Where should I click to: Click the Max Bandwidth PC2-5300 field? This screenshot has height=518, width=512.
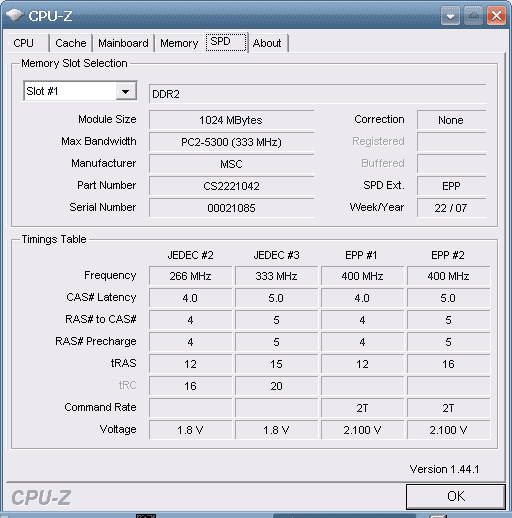tap(232, 142)
